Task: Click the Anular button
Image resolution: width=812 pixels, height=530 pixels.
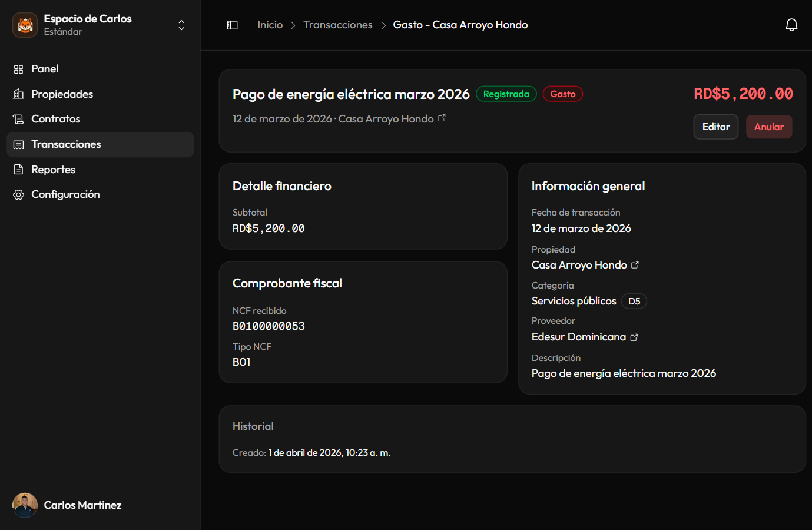Action: tap(769, 127)
